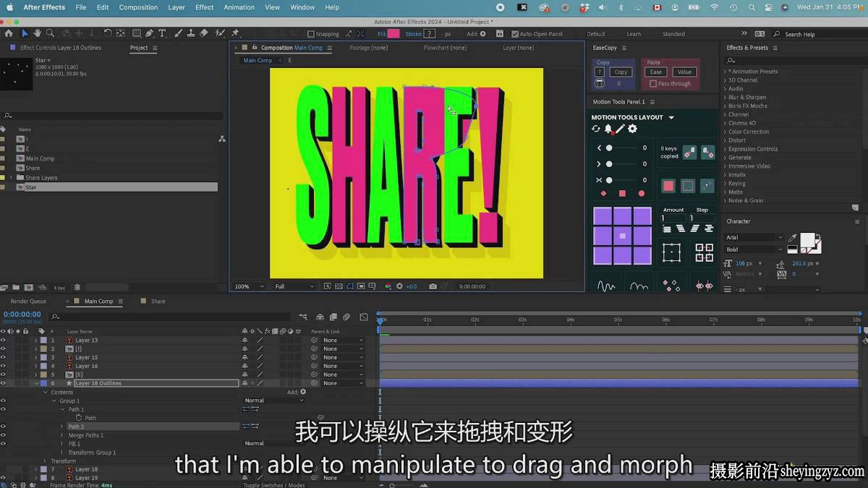
Task: Toggle the Auto-Open Panel checkbox
Action: click(x=515, y=34)
